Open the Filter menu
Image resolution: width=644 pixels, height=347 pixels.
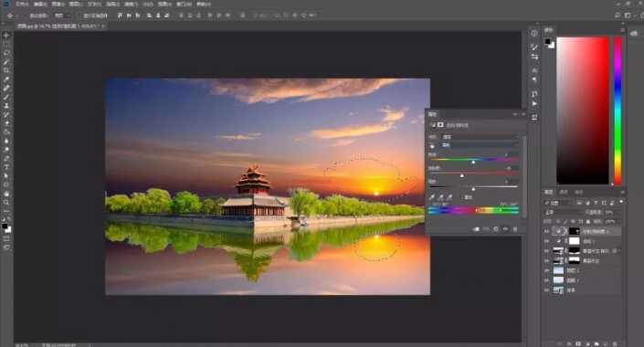(x=131, y=4)
